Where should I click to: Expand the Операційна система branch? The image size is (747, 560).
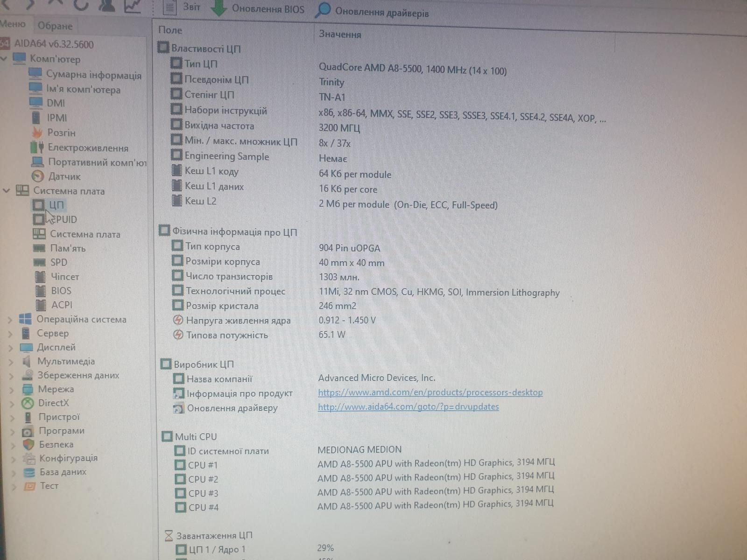point(10,320)
